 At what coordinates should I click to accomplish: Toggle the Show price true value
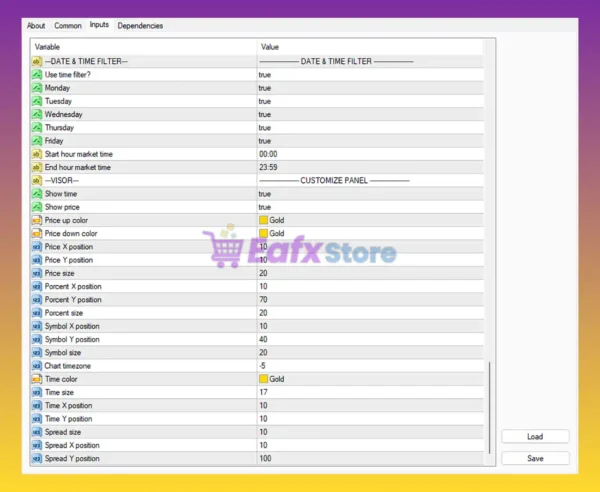click(264, 207)
